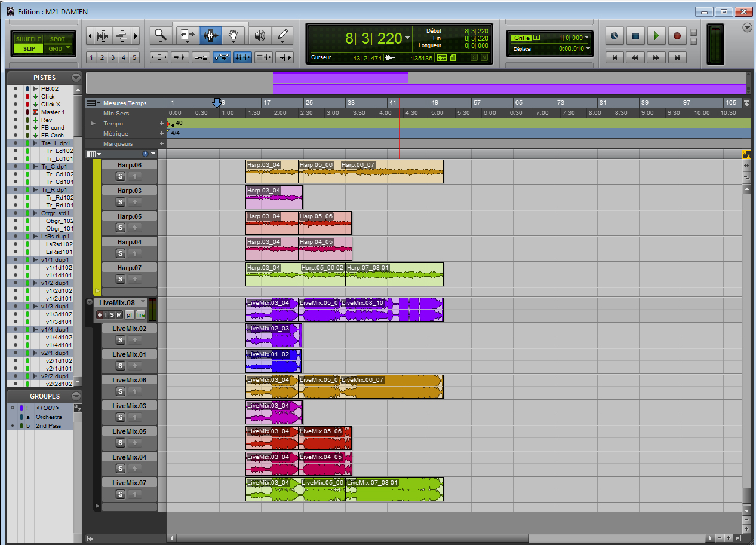Open the Grille grid value dropdown

click(x=587, y=38)
